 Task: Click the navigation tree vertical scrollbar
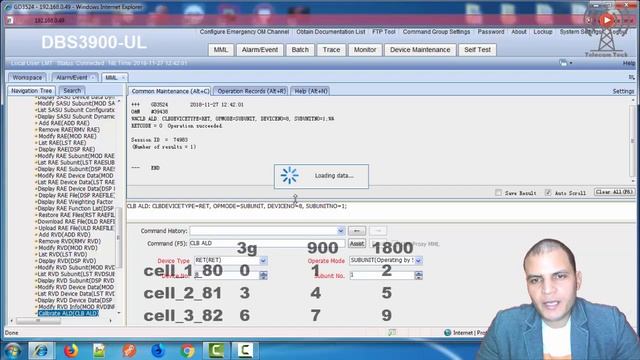pos(119,237)
